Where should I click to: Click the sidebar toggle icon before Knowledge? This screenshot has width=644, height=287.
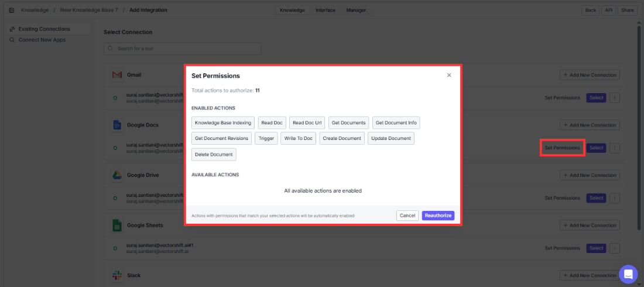(12, 11)
